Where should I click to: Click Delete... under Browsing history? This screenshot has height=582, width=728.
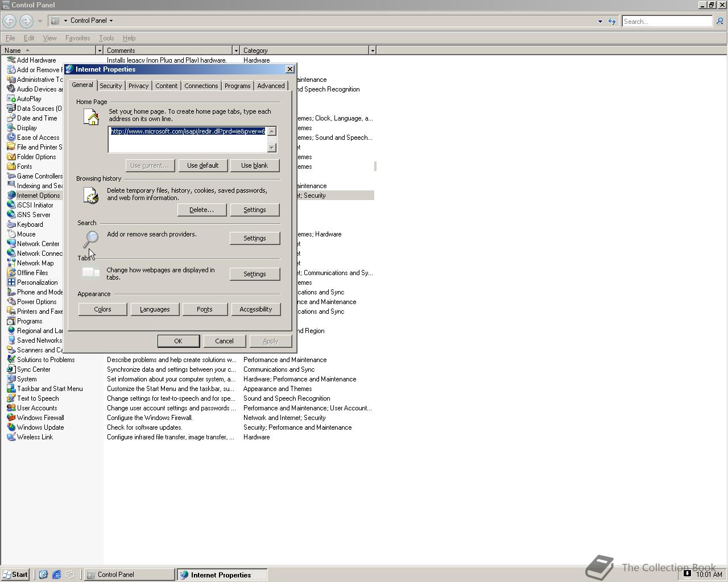click(201, 210)
